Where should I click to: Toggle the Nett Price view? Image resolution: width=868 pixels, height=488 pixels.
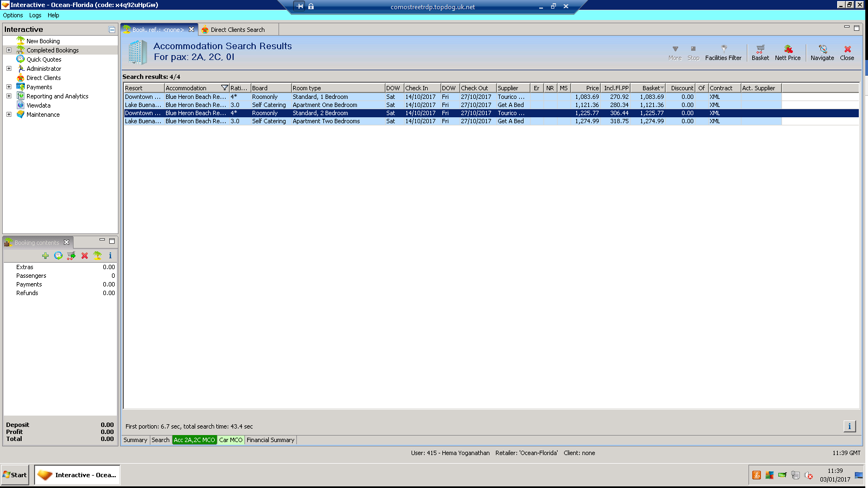pos(787,52)
